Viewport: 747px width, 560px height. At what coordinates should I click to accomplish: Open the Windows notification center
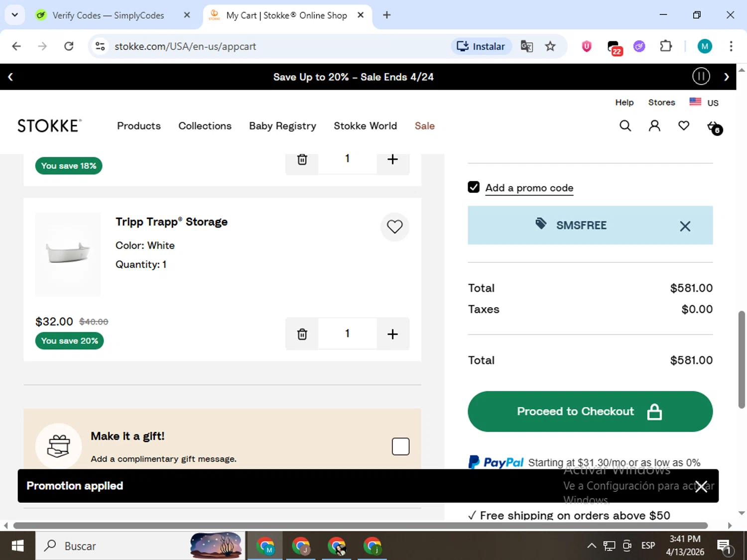(725, 547)
